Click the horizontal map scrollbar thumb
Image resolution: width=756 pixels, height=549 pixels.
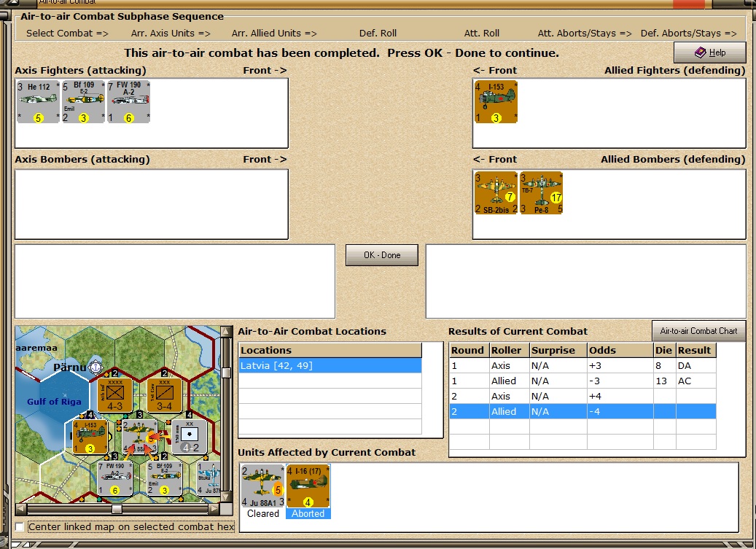tap(117, 508)
